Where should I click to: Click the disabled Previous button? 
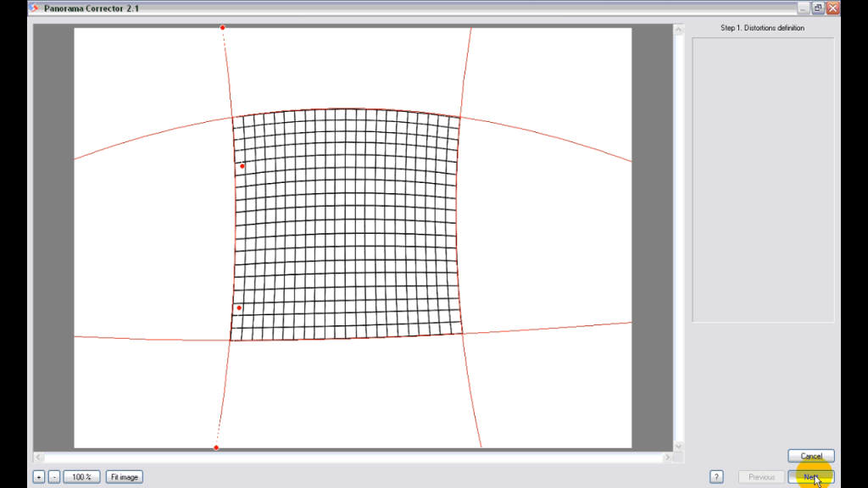click(760, 476)
